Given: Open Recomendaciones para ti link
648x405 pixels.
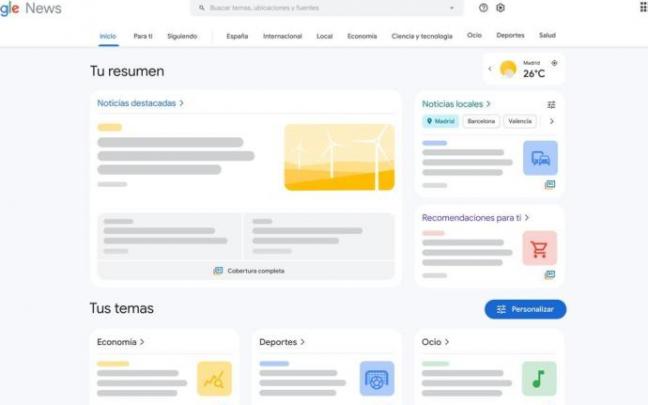Looking at the screenshot, I should (475, 218).
